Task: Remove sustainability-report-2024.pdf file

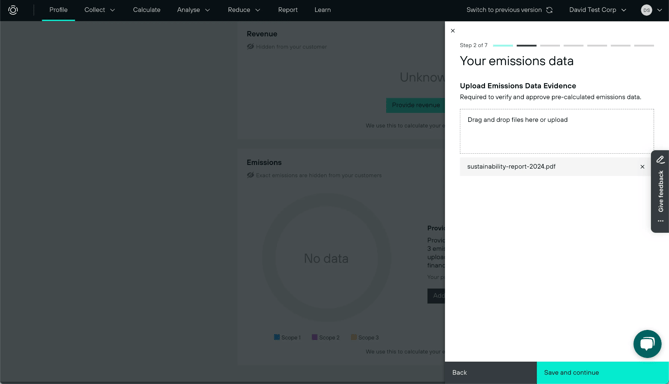Action: (642, 167)
